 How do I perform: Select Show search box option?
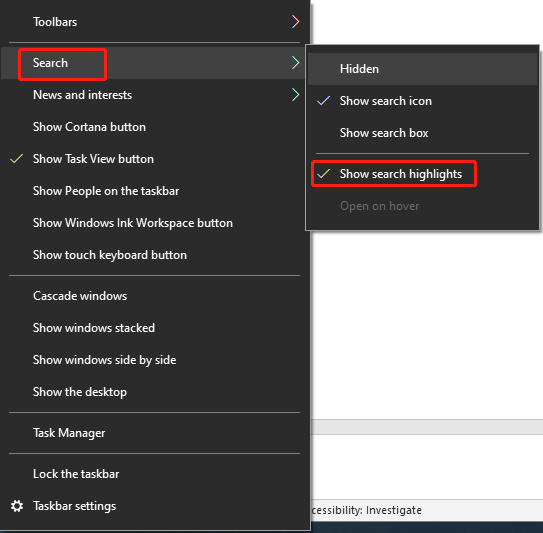point(422,133)
